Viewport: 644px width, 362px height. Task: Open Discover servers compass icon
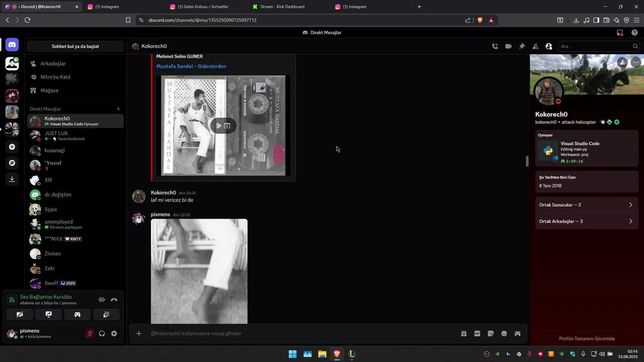pos(12,163)
